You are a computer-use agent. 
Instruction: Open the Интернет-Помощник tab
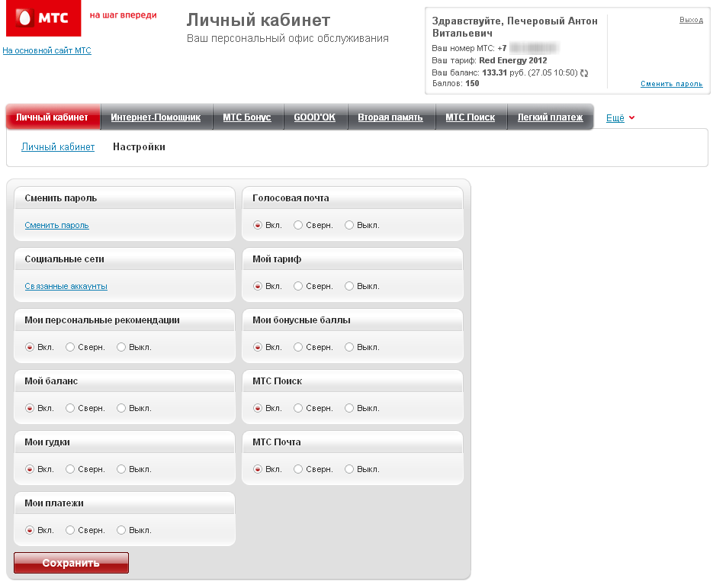pos(156,117)
